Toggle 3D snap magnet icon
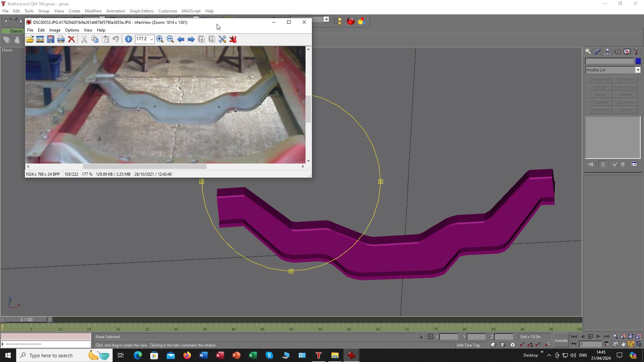This screenshot has height=362, width=644. click(x=522, y=345)
